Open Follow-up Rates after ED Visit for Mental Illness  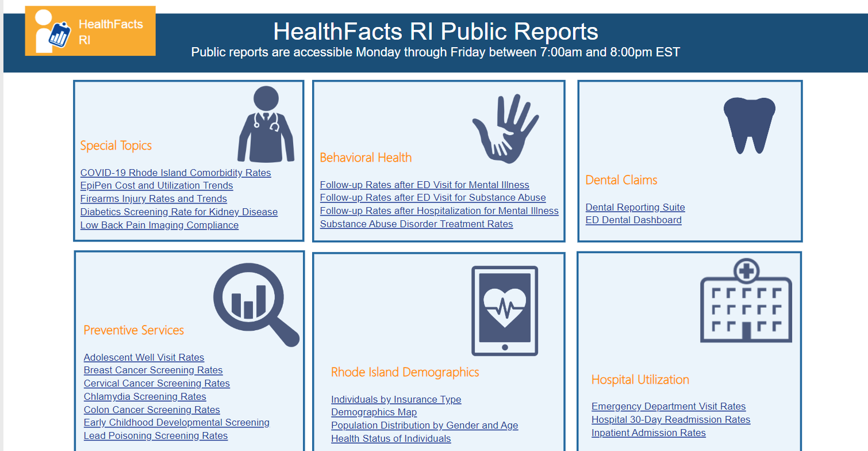tap(424, 185)
